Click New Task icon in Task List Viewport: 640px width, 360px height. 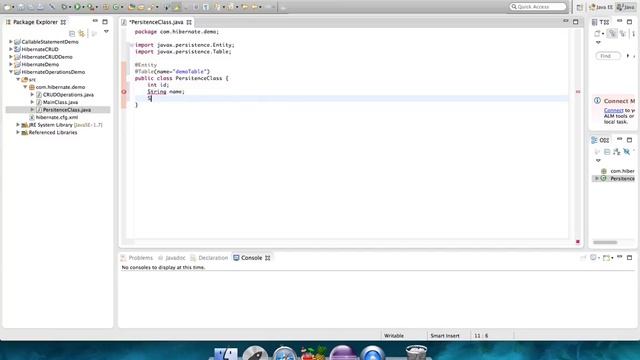(x=598, y=33)
